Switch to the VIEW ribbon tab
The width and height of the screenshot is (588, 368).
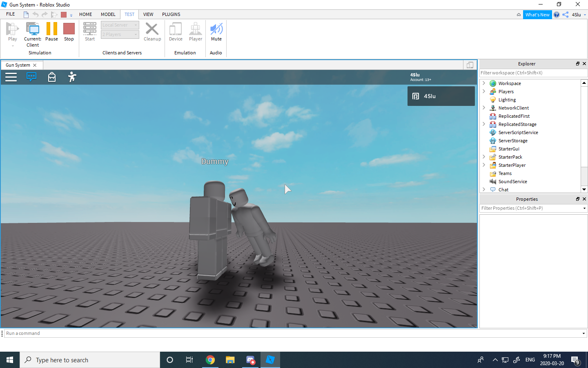[148, 14]
